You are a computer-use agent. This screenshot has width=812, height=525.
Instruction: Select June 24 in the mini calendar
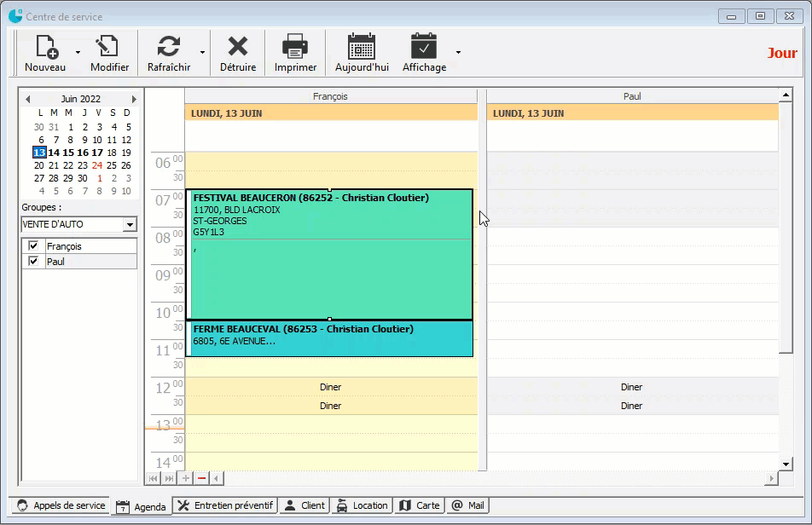click(97, 165)
